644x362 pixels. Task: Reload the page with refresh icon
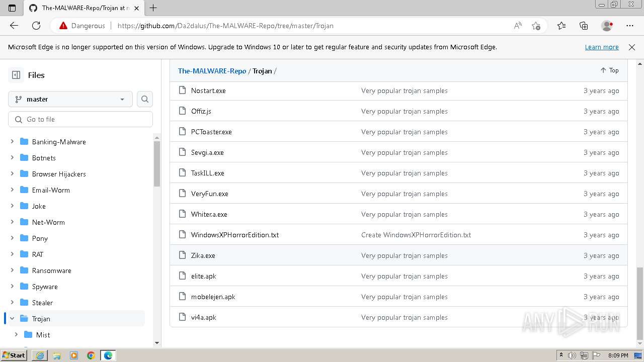[x=36, y=26]
